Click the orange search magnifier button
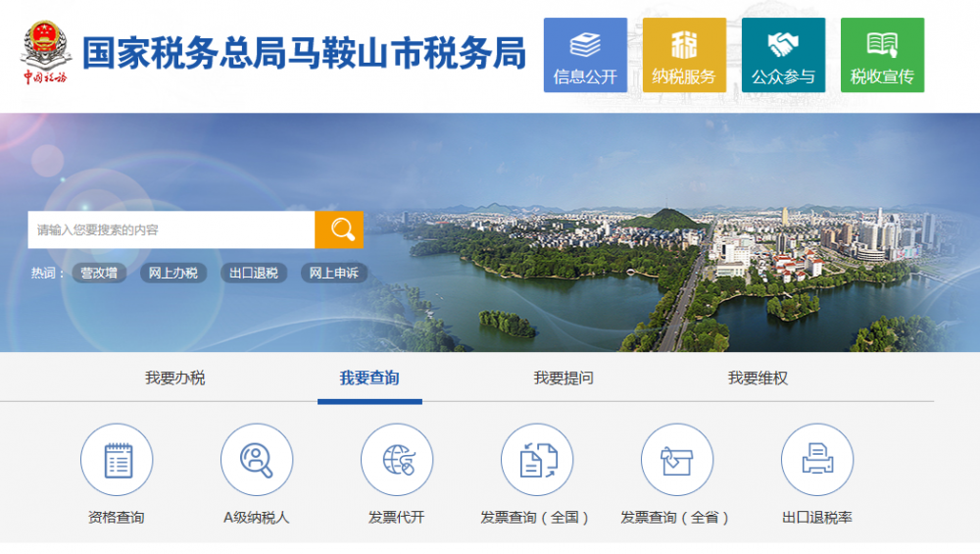This screenshot has width=980, height=554. tap(339, 229)
